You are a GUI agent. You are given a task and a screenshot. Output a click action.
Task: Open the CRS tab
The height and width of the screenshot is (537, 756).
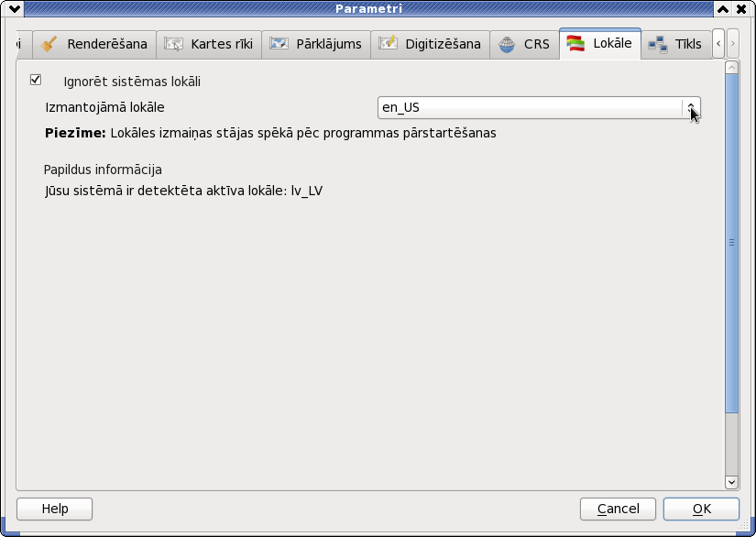tap(524, 44)
